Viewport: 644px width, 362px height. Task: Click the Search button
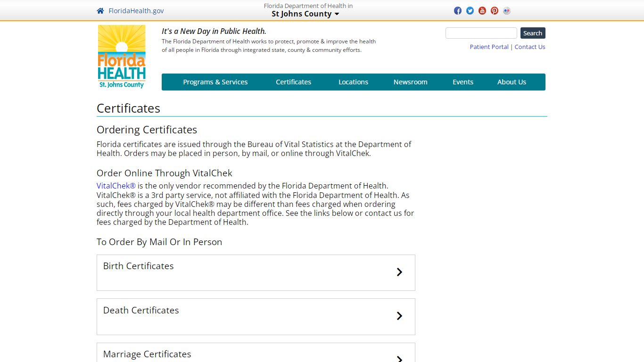click(533, 33)
